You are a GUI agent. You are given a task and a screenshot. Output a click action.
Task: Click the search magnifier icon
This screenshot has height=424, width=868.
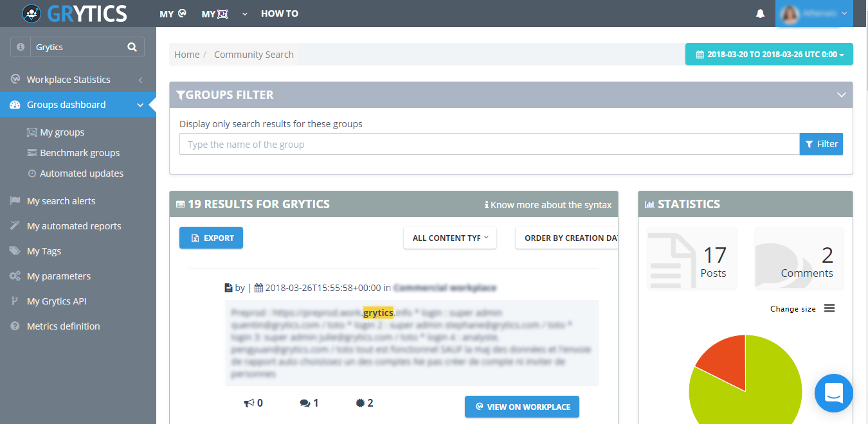pos(132,47)
